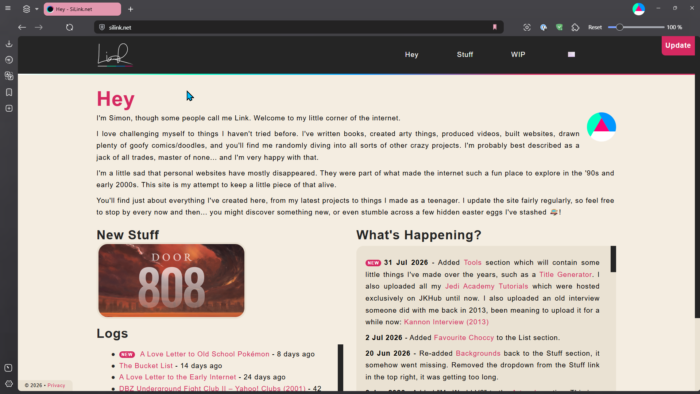
Task: Open the tab stack workspaces icon
Action: (x=26, y=9)
